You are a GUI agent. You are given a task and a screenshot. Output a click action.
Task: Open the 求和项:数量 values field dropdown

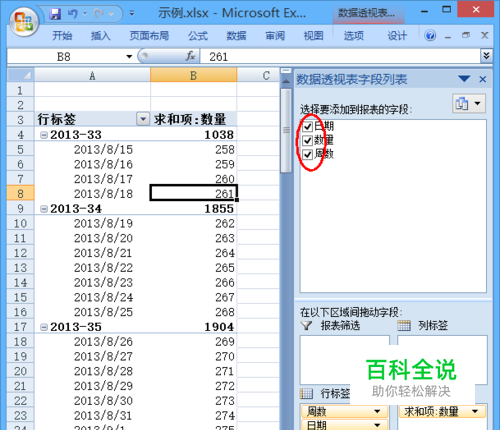point(475,412)
